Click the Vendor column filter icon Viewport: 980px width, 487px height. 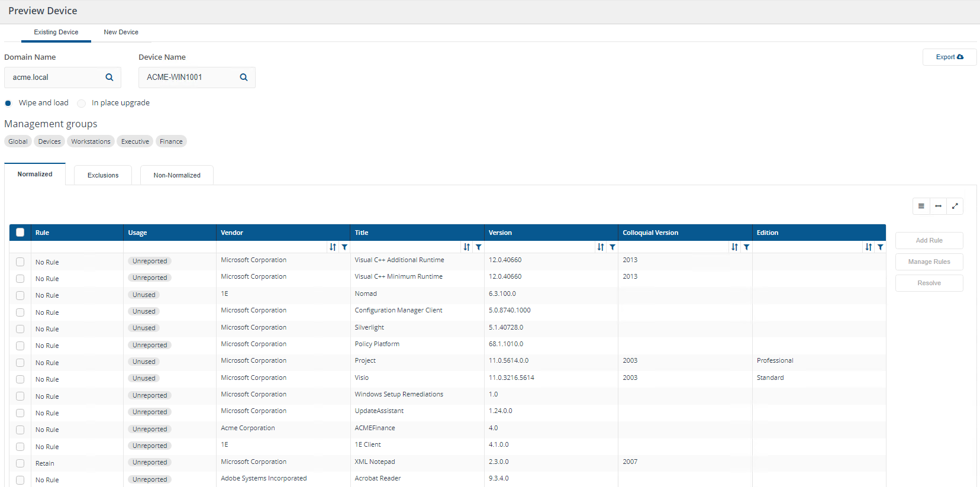click(x=344, y=247)
